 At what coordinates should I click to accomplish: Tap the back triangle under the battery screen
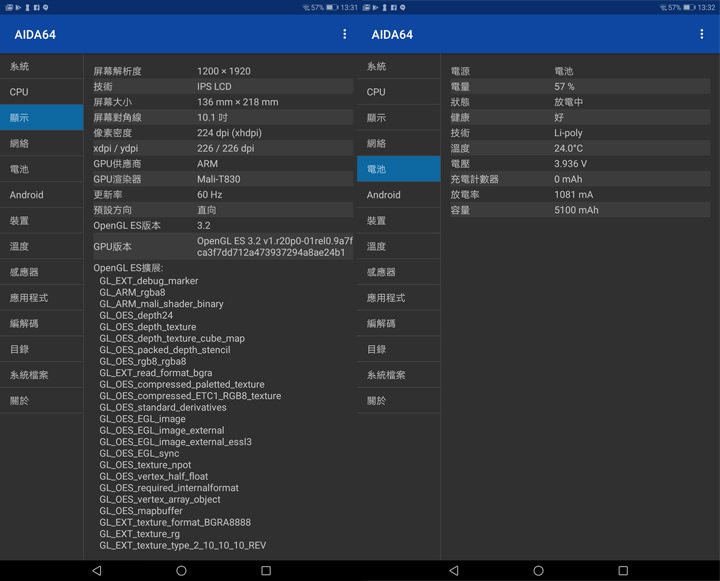coord(453,570)
